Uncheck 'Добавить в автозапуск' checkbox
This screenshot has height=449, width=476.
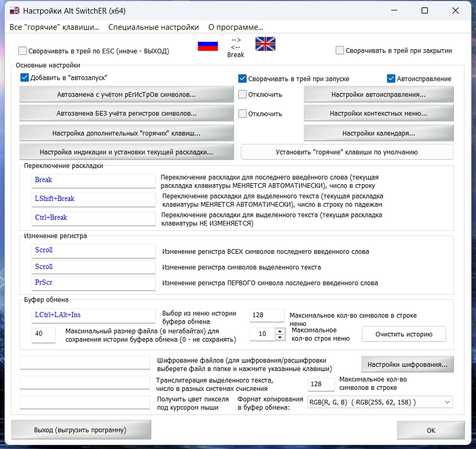(x=25, y=77)
